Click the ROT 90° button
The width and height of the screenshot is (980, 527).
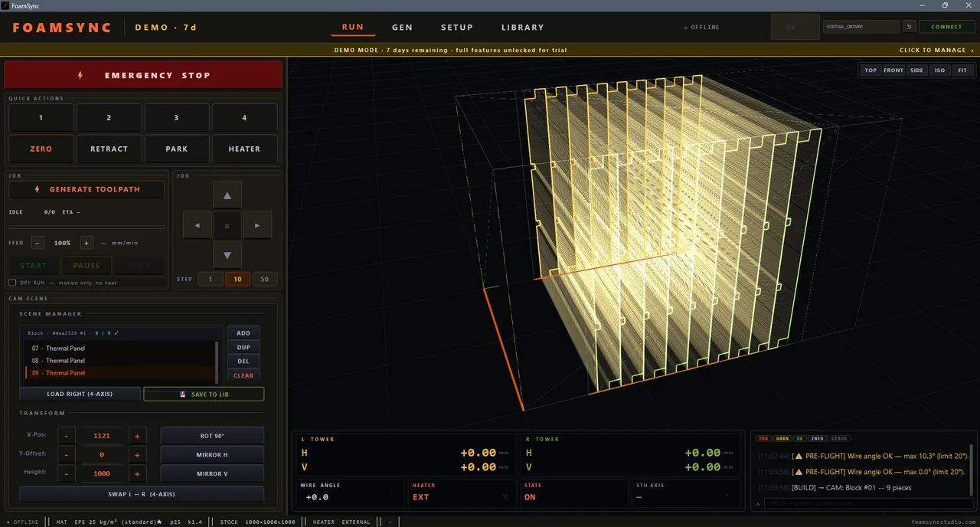click(212, 436)
